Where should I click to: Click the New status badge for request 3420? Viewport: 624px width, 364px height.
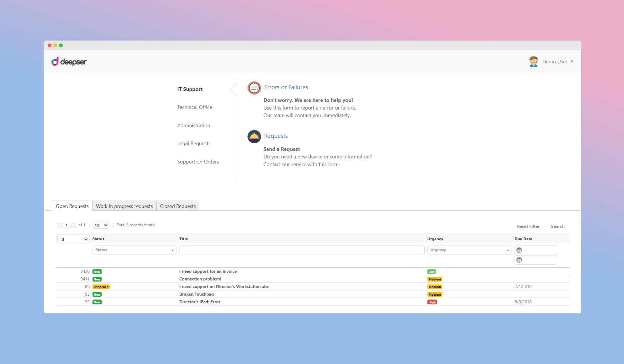pyautogui.click(x=97, y=272)
